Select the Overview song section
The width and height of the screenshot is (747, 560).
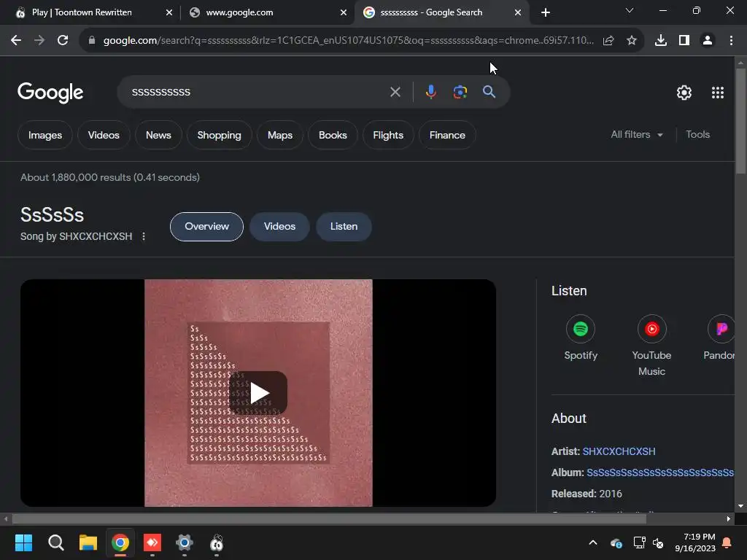(x=206, y=227)
